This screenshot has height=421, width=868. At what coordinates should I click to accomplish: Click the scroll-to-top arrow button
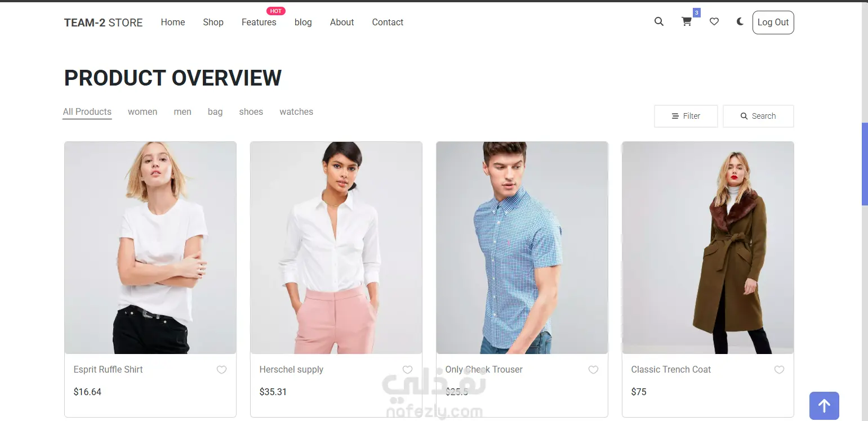click(824, 406)
